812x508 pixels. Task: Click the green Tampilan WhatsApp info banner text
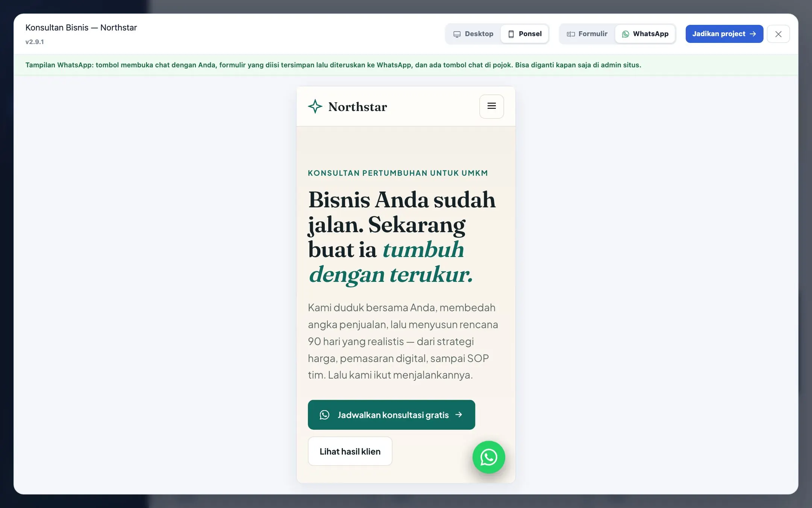[x=333, y=65]
